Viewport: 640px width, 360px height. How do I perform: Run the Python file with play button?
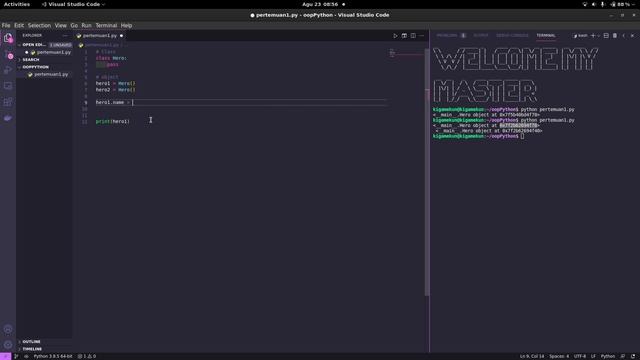click(x=395, y=36)
